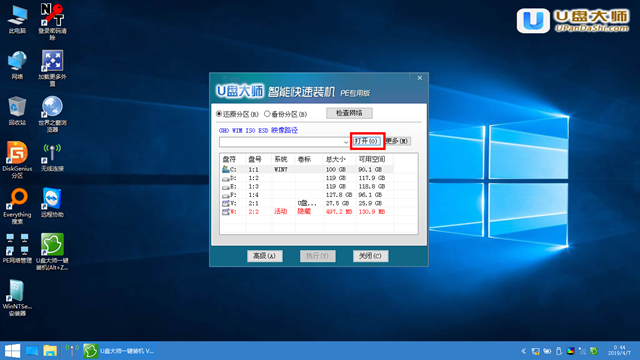Expand the image path dropdown arrow
This screenshot has width=640, height=360.
pos(346,142)
